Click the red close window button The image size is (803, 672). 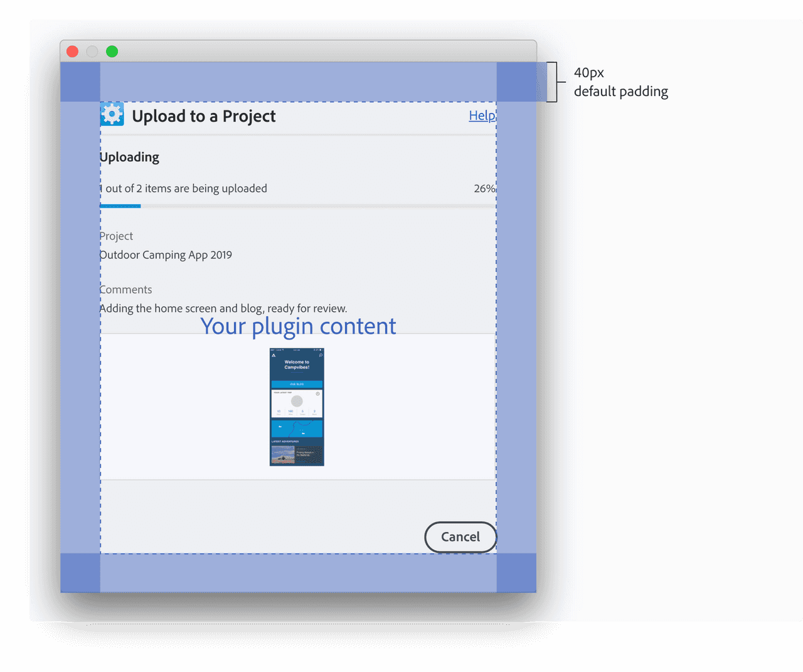pyautogui.click(x=73, y=51)
